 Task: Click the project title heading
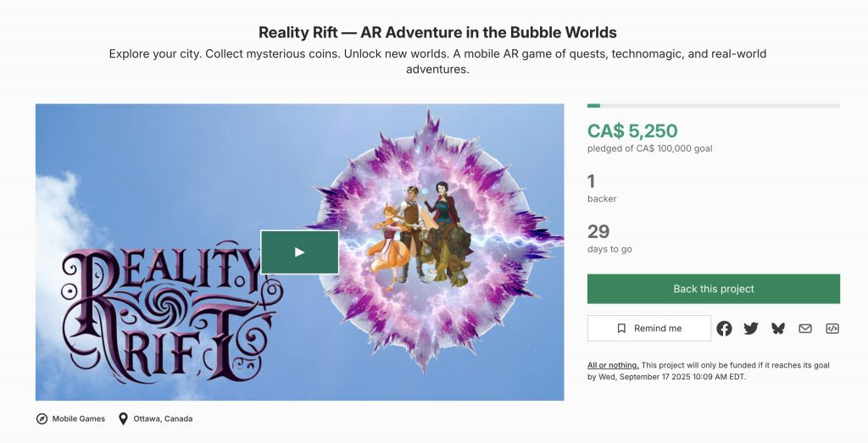tap(437, 33)
